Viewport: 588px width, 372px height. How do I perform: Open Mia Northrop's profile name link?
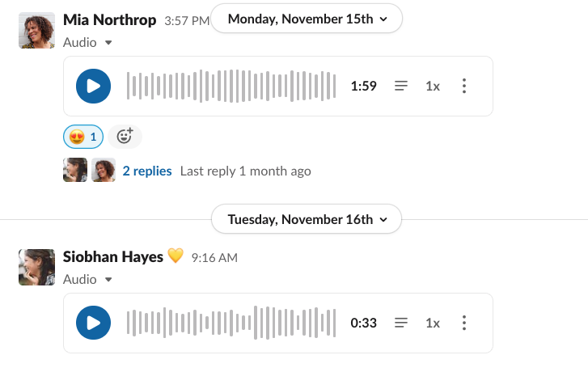pyautogui.click(x=109, y=20)
